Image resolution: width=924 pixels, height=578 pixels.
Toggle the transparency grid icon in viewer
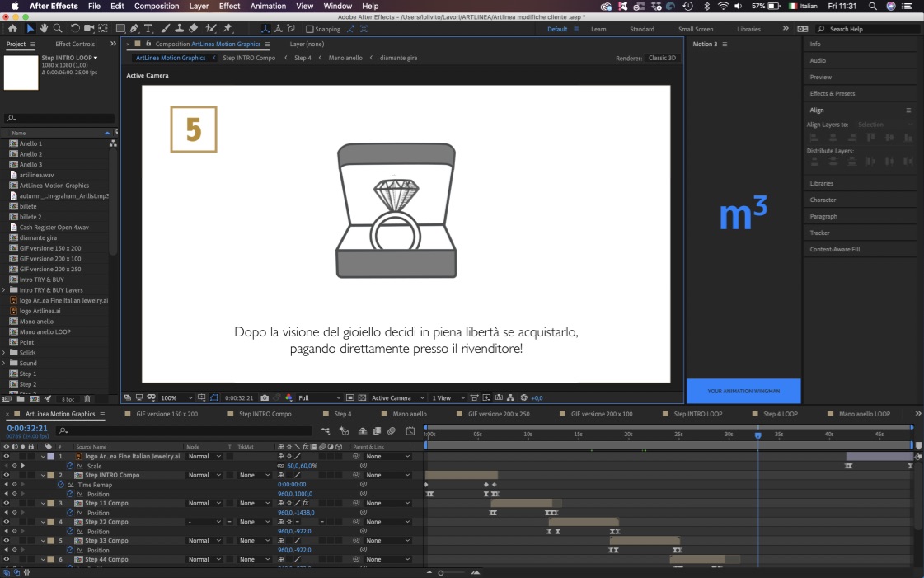[x=362, y=397]
